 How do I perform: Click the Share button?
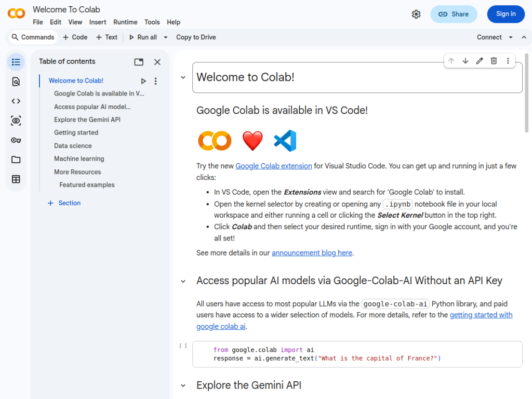454,14
